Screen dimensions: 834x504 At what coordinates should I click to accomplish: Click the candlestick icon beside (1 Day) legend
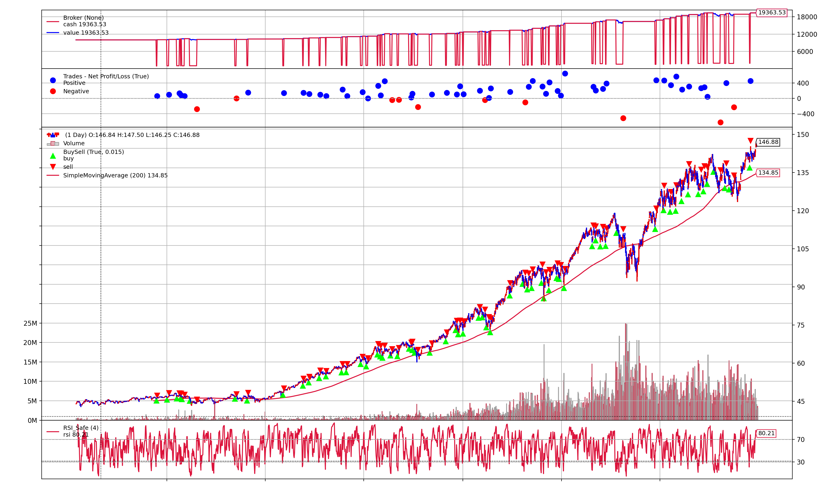[x=53, y=135]
